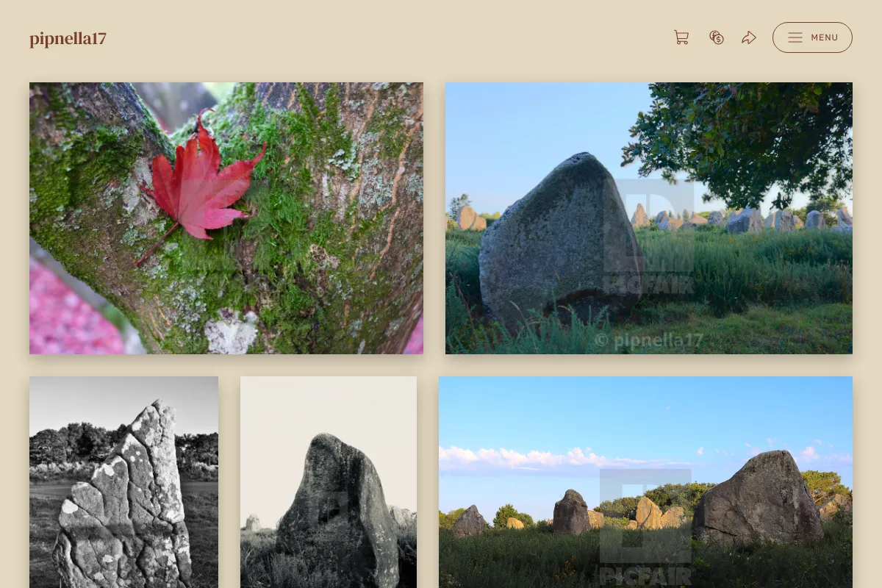
Task: Click the © pipnella17 watermark text
Action: click(648, 340)
